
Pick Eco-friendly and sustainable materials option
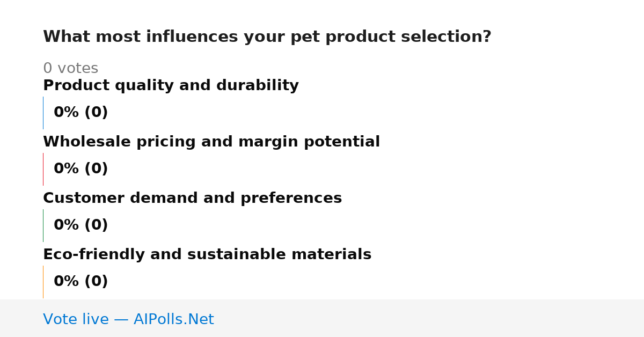(207, 255)
